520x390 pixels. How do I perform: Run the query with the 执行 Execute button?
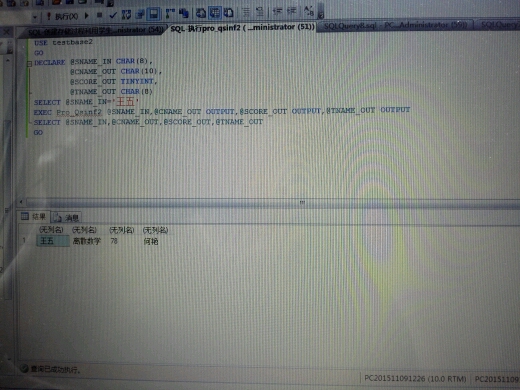click(x=62, y=16)
